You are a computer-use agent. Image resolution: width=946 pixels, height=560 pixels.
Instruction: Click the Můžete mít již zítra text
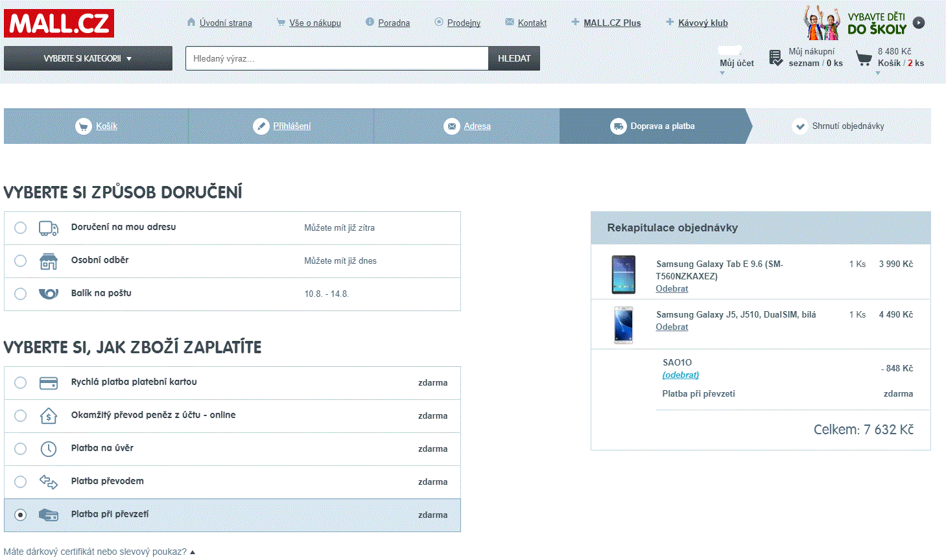pos(339,227)
